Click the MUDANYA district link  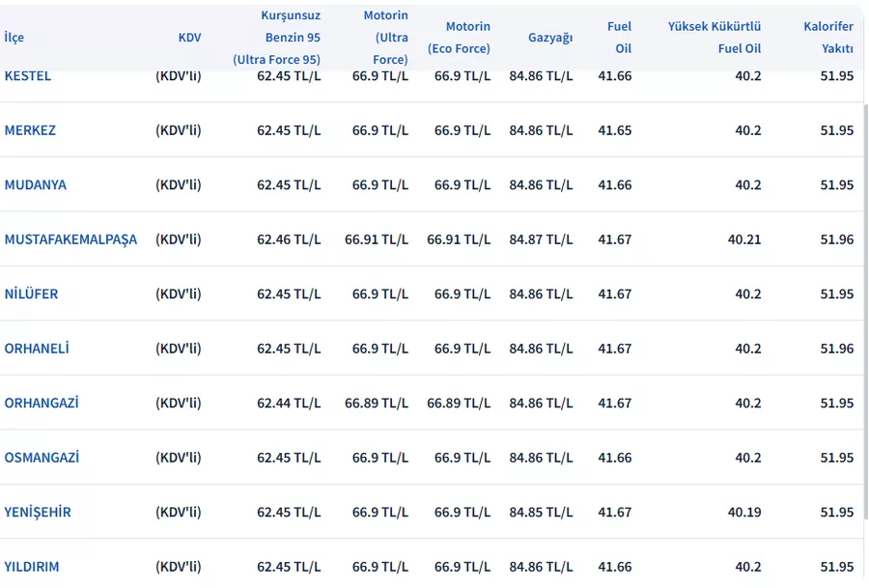[36, 184]
